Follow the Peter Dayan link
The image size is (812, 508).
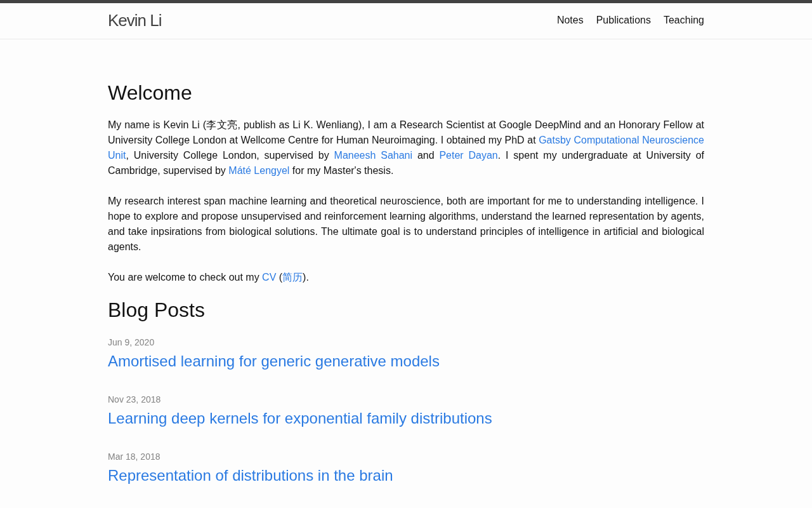coord(468,156)
